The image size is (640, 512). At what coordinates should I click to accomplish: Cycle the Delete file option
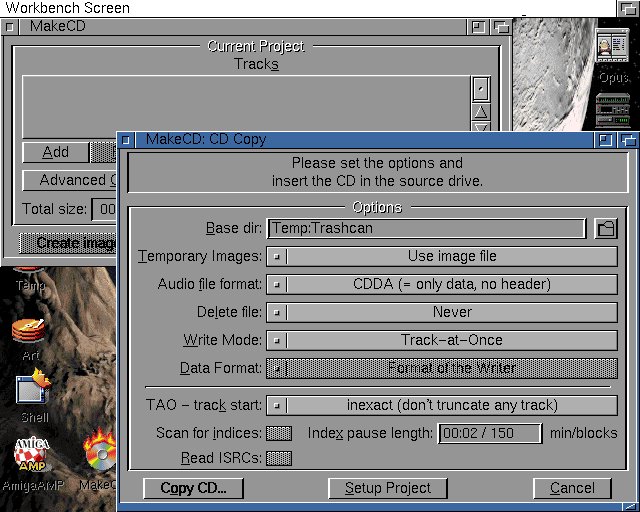pyautogui.click(x=442, y=312)
